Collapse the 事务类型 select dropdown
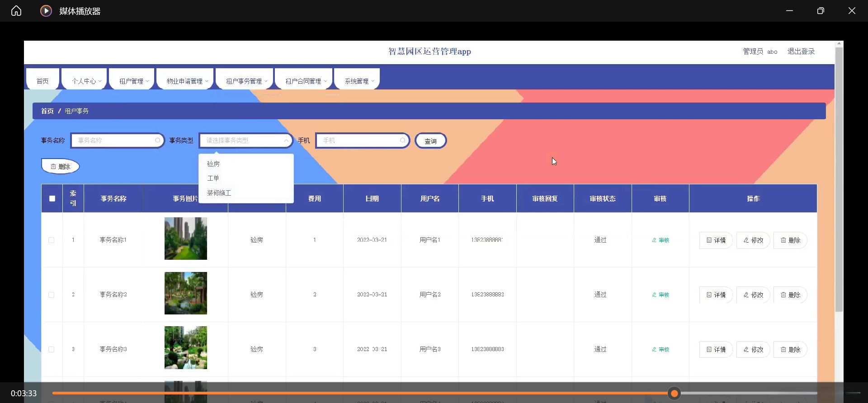The height and width of the screenshot is (403, 868). pos(286,141)
